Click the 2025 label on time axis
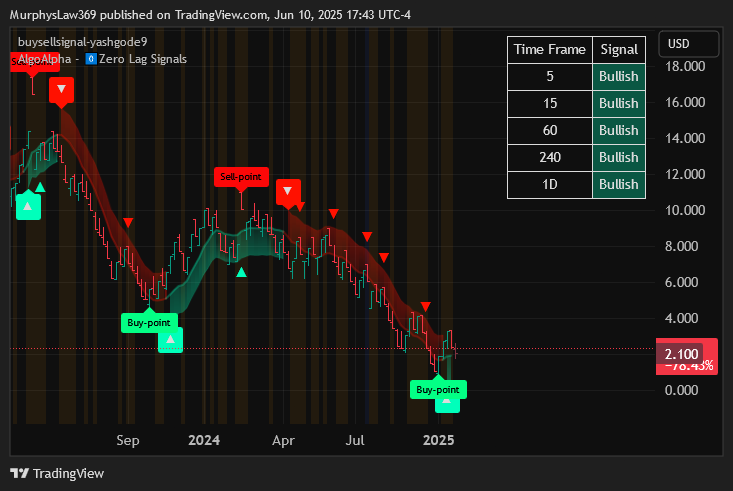733x491 pixels. [438, 440]
